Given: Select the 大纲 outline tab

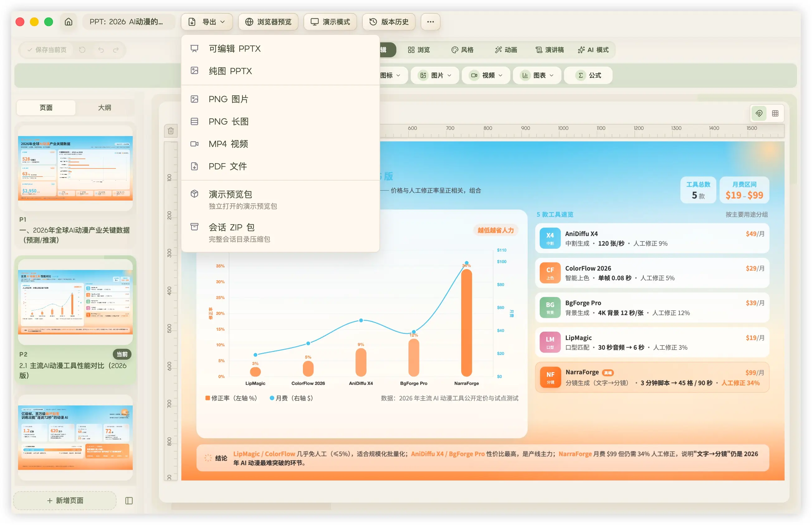Looking at the screenshot, I should pyautogui.click(x=104, y=108).
